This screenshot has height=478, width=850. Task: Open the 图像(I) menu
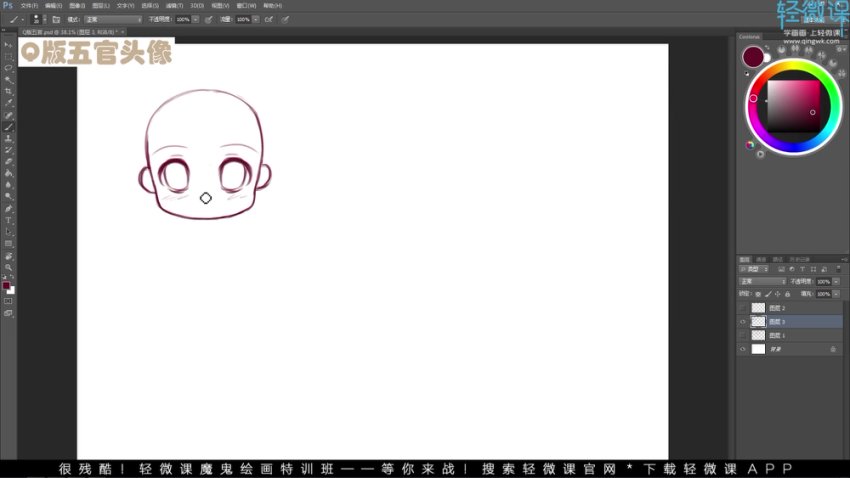point(77,5)
